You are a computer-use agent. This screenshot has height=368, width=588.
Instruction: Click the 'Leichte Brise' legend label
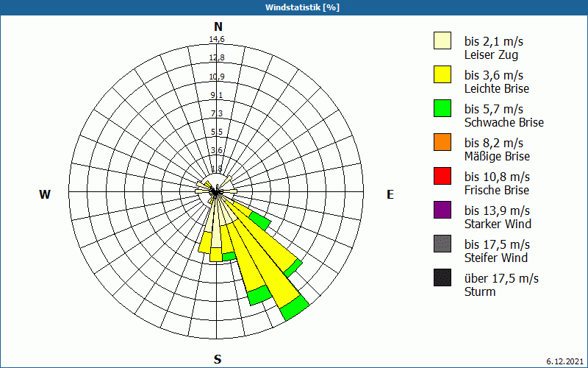(x=497, y=88)
